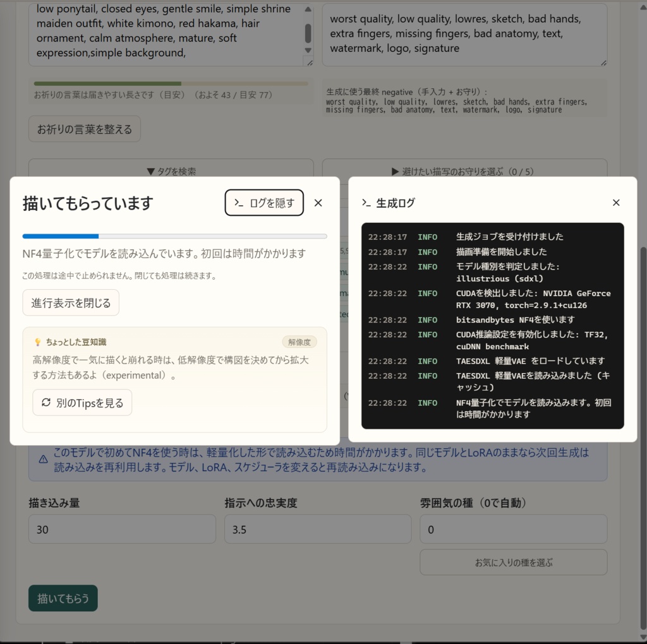Click the terminal icon beside 生成ログ title
This screenshot has width=647, height=644.
click(x=366, y=203)
